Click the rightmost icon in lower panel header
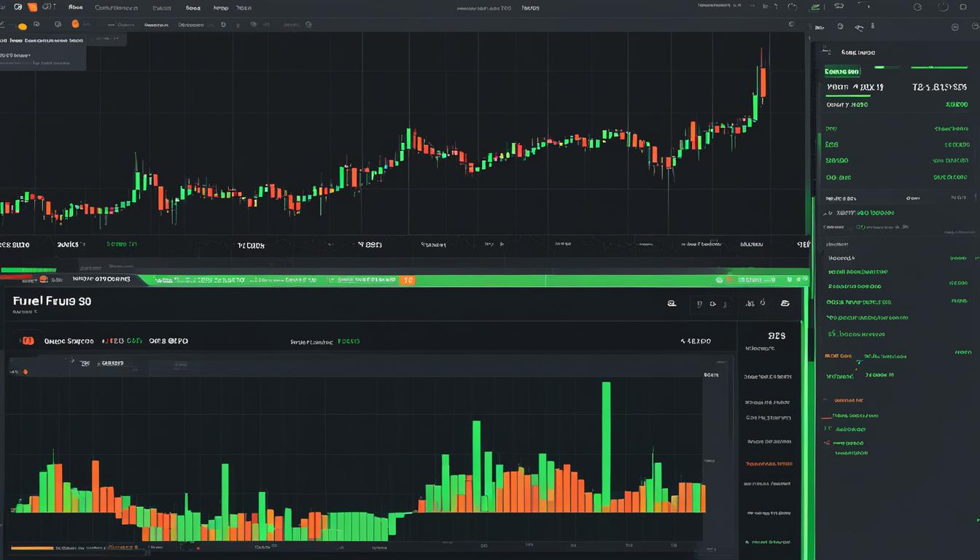980x560 pixels. tap(785, 303)
